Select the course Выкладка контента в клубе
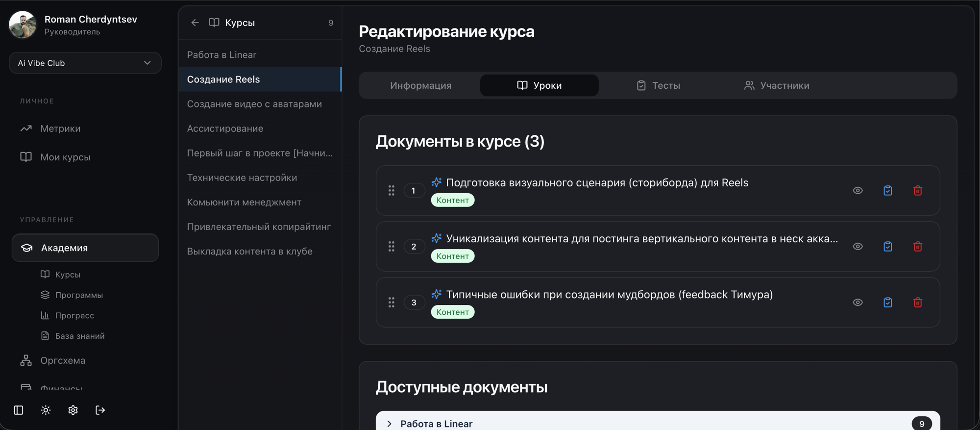980x430 pixels. (260, 251)
